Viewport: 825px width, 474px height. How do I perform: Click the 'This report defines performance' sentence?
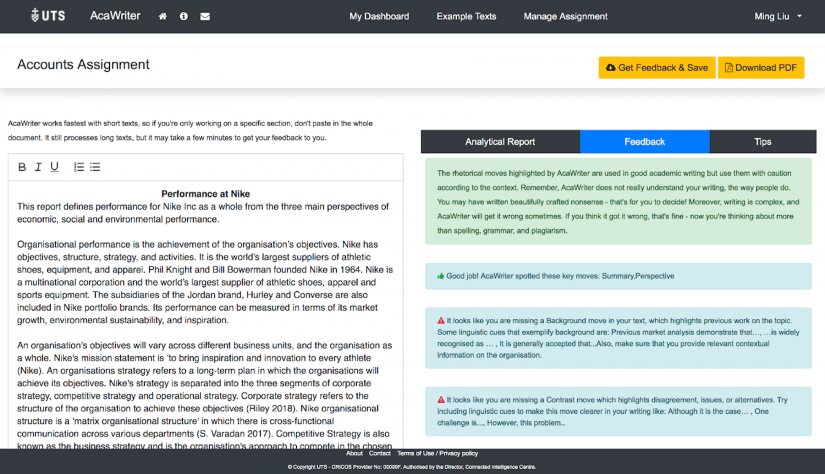[x=203, y=213]
